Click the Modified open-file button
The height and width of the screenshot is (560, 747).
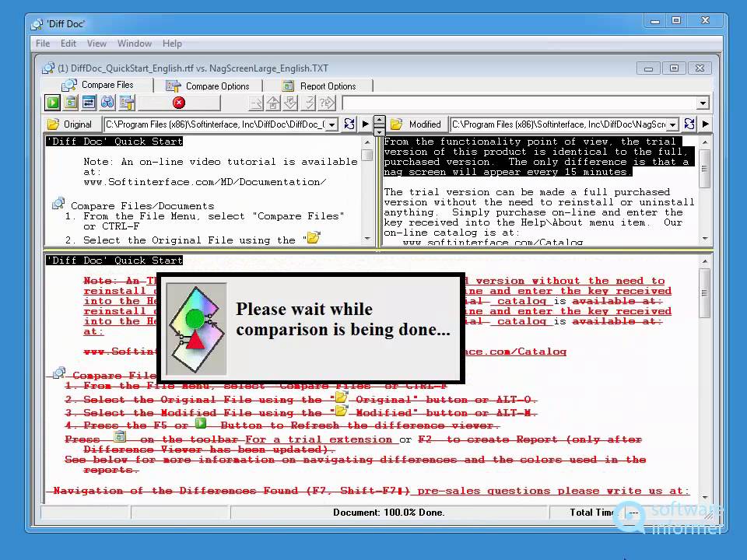(419, 124)
